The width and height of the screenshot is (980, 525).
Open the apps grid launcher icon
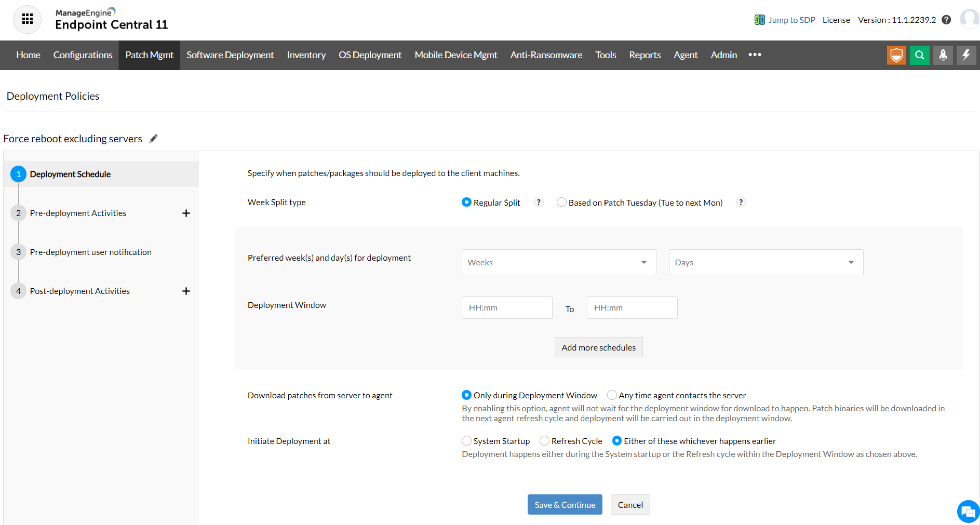(x=28, y=20)
